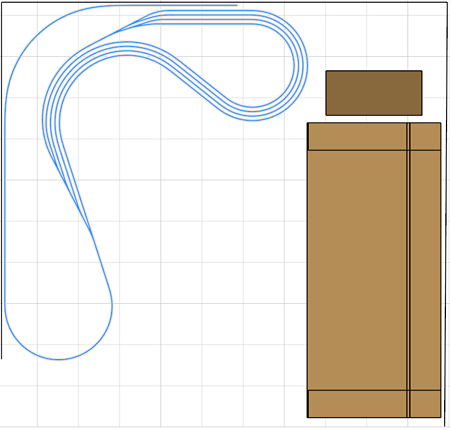The image size is (450, 430).
Task: Select the large tan table's center panel
Action: pyautogui.click(x=357, y=270)
